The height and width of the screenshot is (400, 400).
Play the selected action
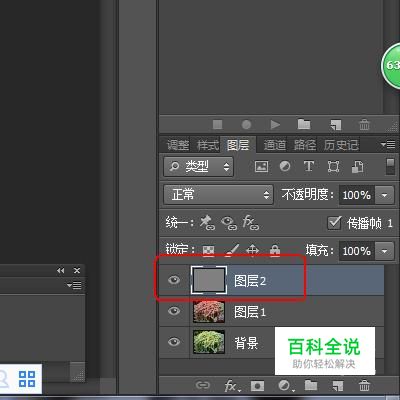[275, 125]
